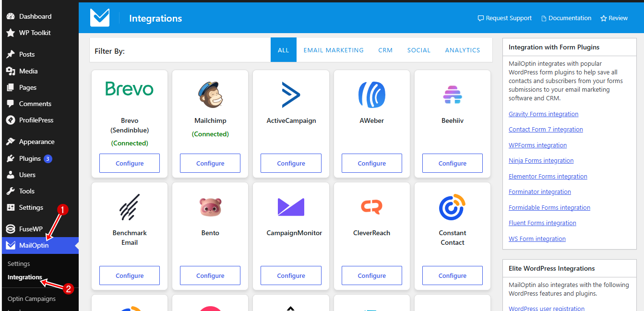This screenshot has height=311, width=644.
Task: Click the Posts pushpin icon
Action: (10, 54)
